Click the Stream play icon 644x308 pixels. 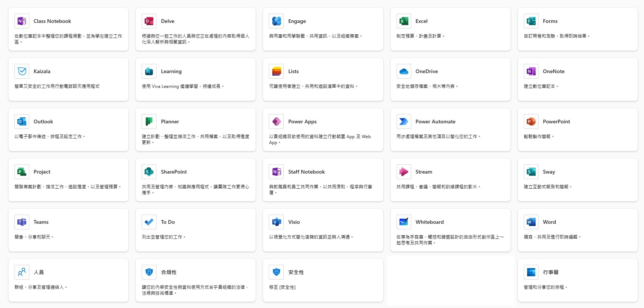point(404,172)
